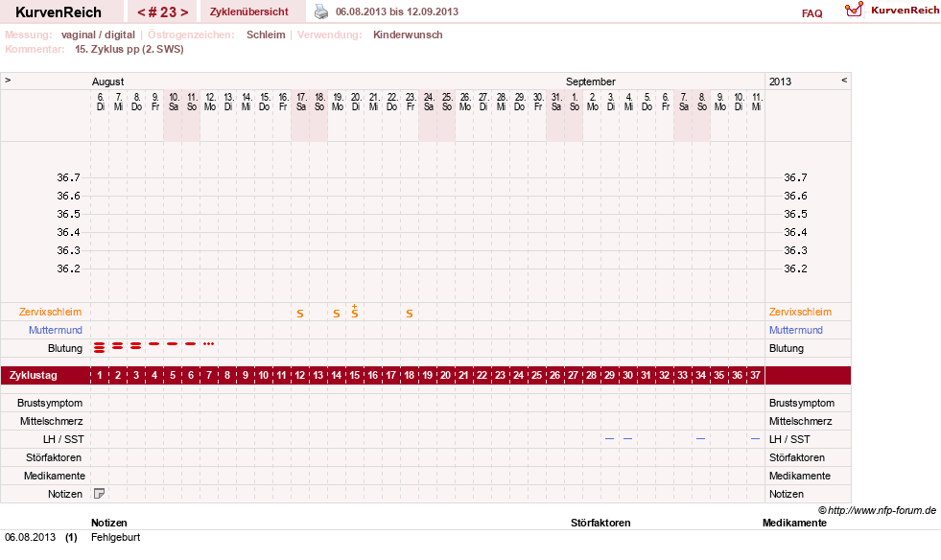The height and width of the screenshot is (560, 941).
Task: Click the negative LH/SST mark on cycle day 29
Action: tap(610, 439)
